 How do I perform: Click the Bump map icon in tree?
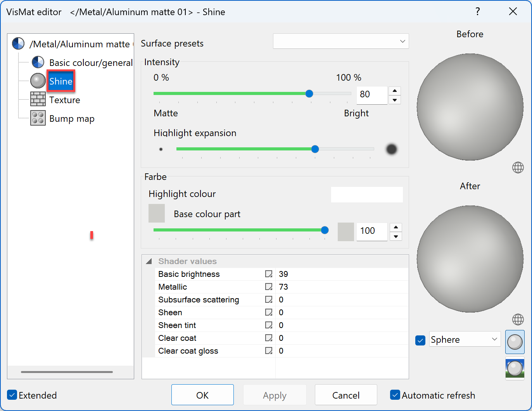(38, 118)
